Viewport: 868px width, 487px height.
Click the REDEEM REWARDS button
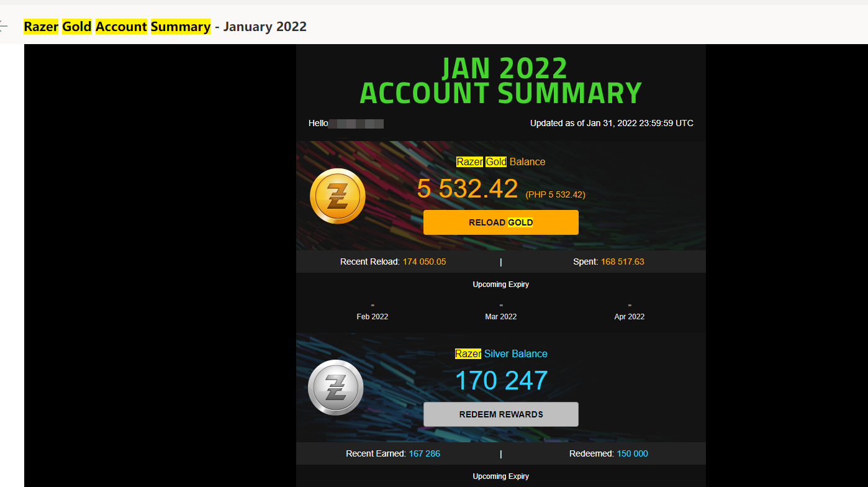[x=501, y=414]
